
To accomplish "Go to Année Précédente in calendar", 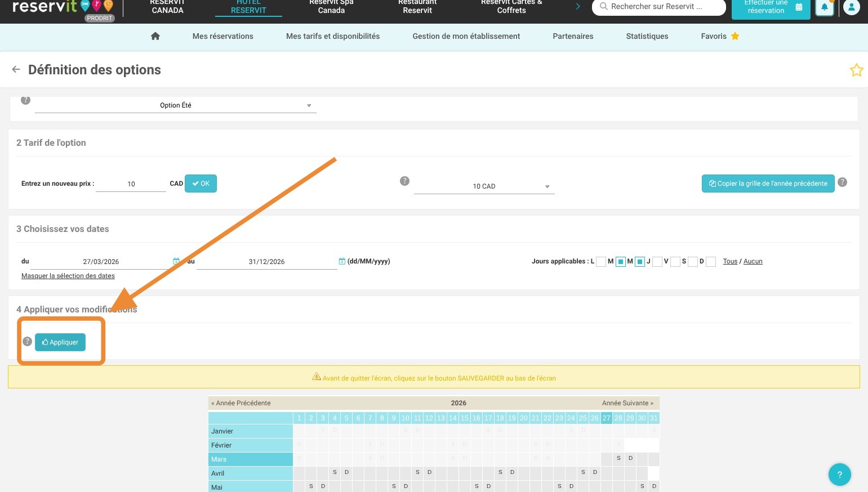I will pyautogui.click(x=241, y=403).
